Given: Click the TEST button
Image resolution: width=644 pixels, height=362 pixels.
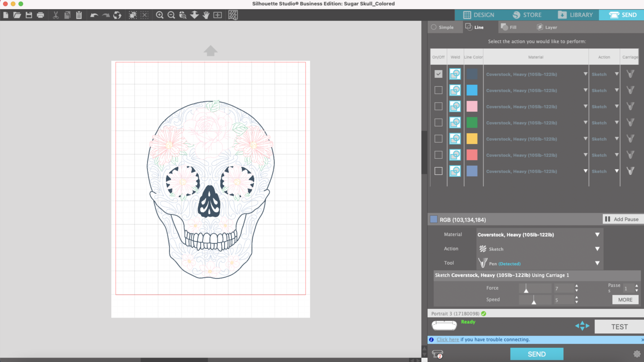Looking at the screenshot, I should pos(619,327).
